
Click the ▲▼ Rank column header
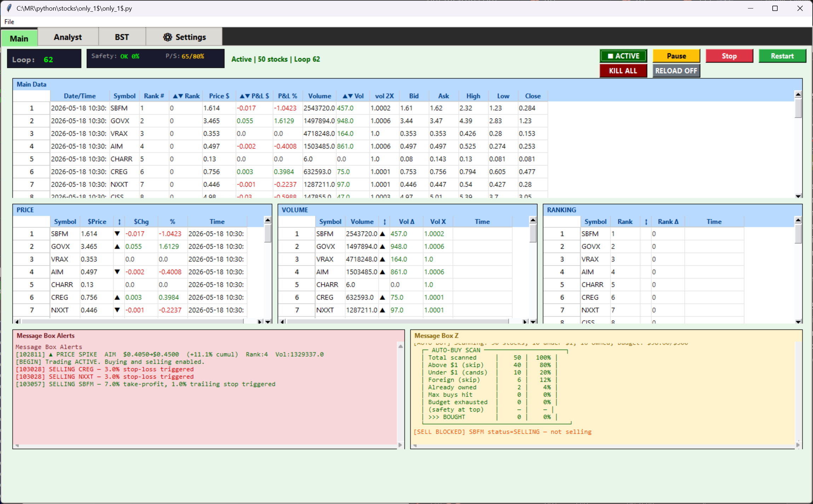click(x=186, y=96)
